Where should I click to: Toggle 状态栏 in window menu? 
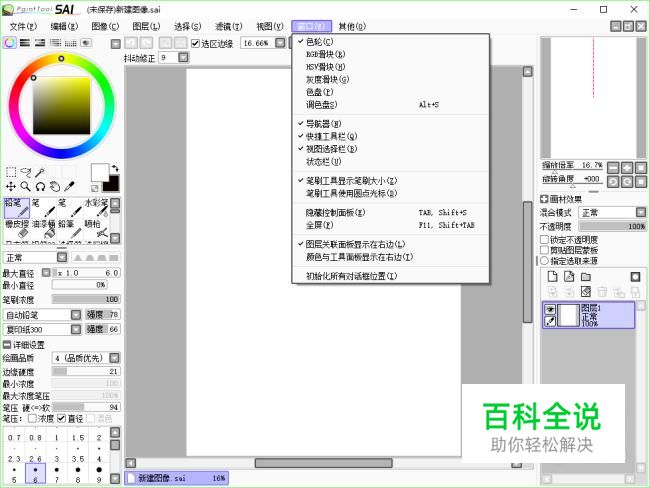click(x=323, y=162)
